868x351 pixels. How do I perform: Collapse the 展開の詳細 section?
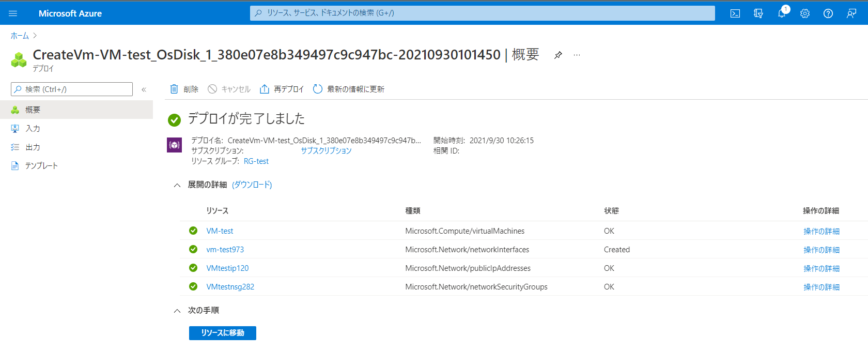click(177, 185)
